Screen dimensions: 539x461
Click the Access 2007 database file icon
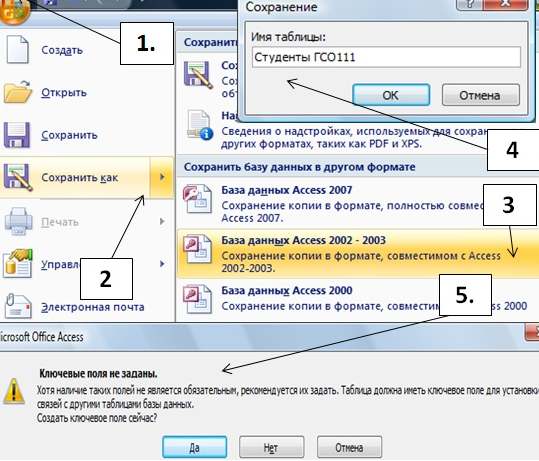coord(197,199)
